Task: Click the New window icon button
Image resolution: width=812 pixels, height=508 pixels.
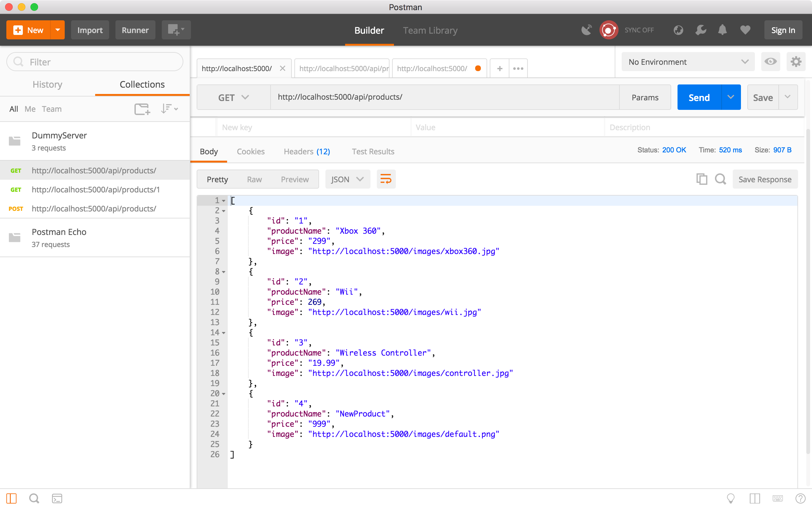Action: point(176,30)
